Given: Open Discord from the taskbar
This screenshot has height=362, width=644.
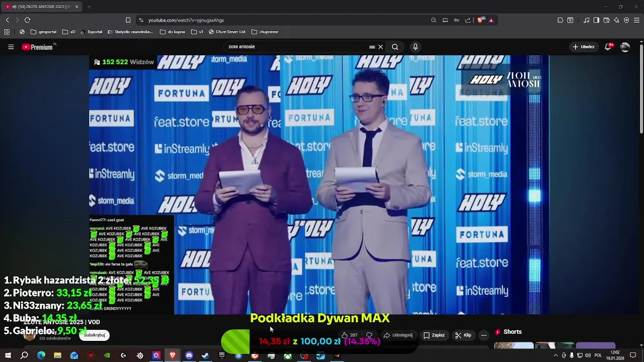Looking at the screenshot, I should tap(189, 355).
